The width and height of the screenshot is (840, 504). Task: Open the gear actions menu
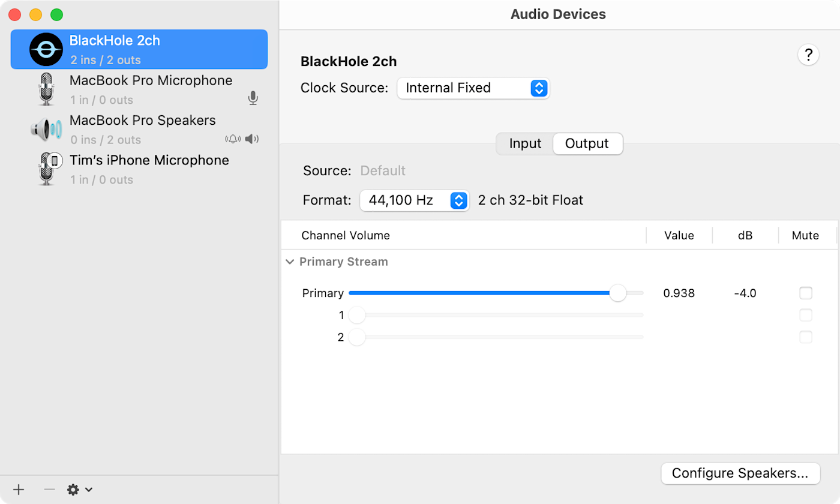click(x=79, y=490)
